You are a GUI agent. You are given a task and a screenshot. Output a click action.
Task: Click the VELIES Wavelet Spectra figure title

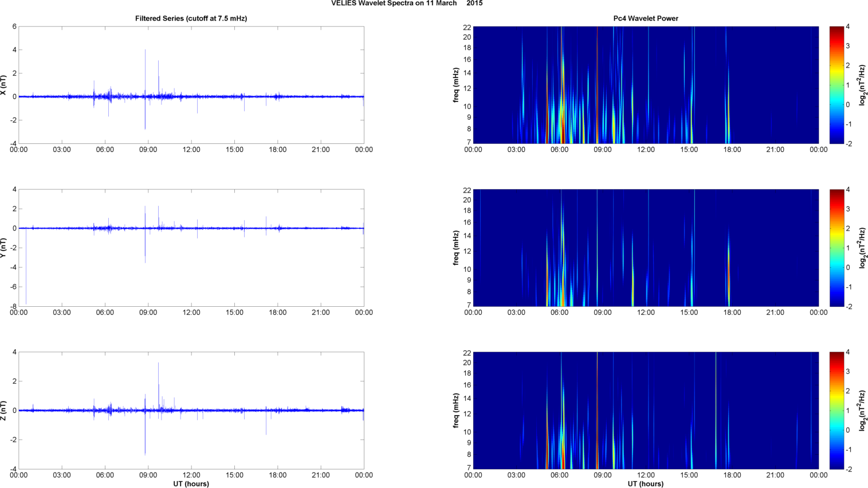point(407,3)
